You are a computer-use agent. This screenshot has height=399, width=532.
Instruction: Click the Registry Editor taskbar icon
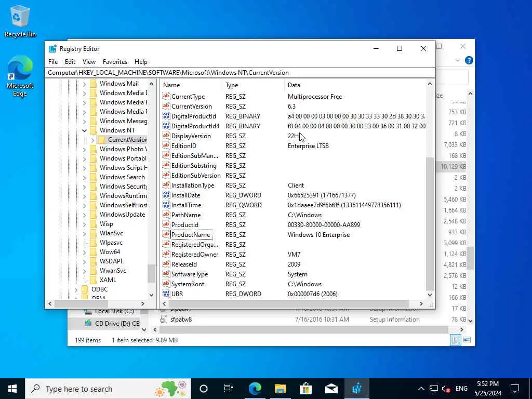[356, 389]
